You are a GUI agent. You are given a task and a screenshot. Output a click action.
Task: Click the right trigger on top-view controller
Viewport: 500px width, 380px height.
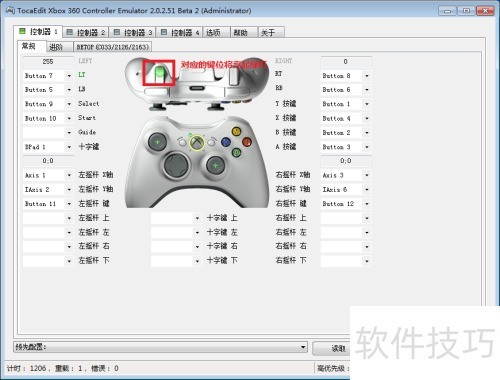pos(233,75)
